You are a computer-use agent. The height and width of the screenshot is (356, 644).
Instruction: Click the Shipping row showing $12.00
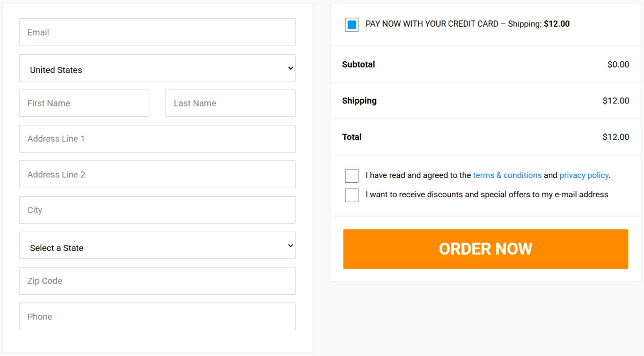click(486, 101)
